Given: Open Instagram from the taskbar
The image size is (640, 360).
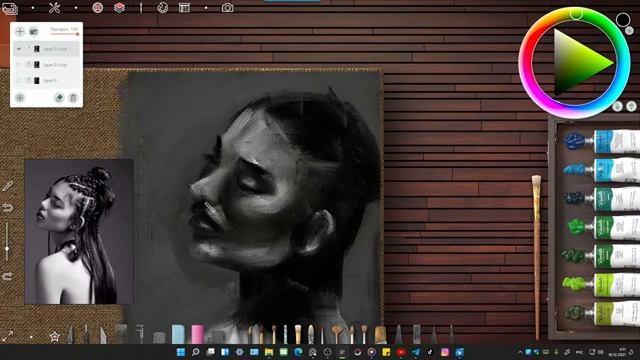Looking at the screenshot, I should pos(445,352).
